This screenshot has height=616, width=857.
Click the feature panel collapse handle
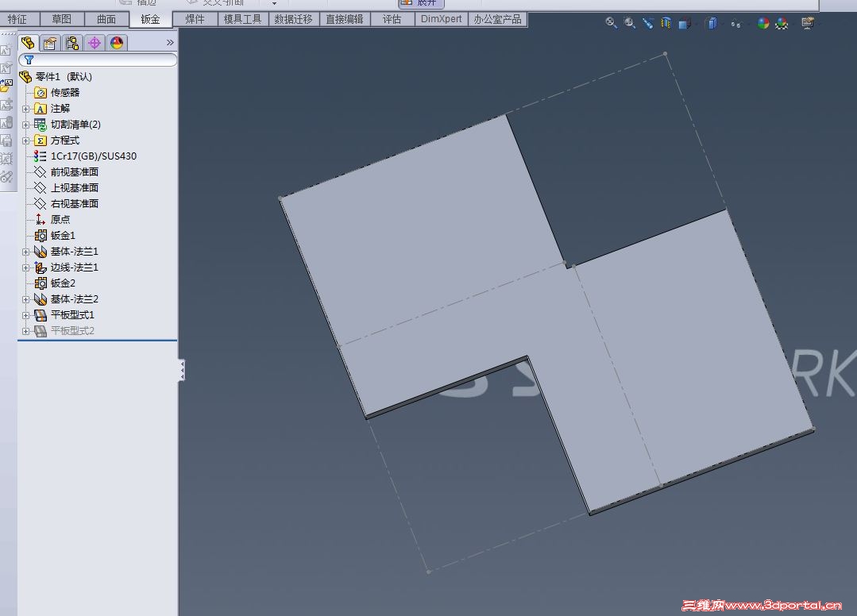point(181,370)
